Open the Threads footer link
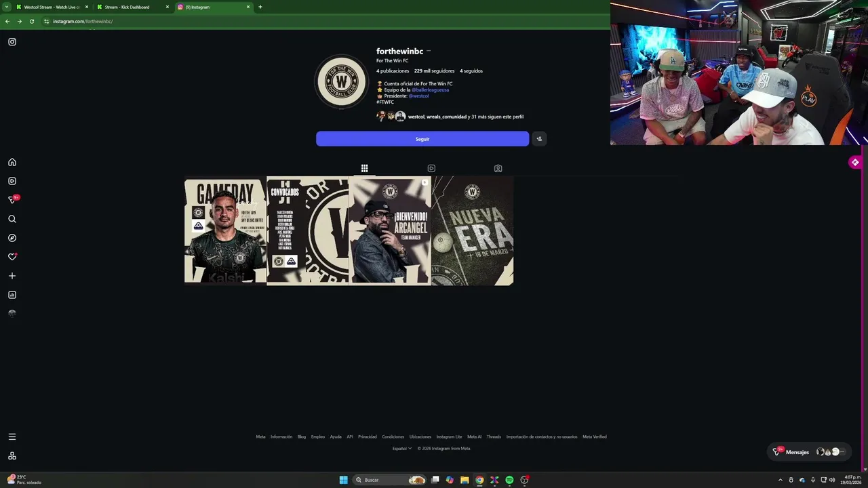 click(494, 437)
